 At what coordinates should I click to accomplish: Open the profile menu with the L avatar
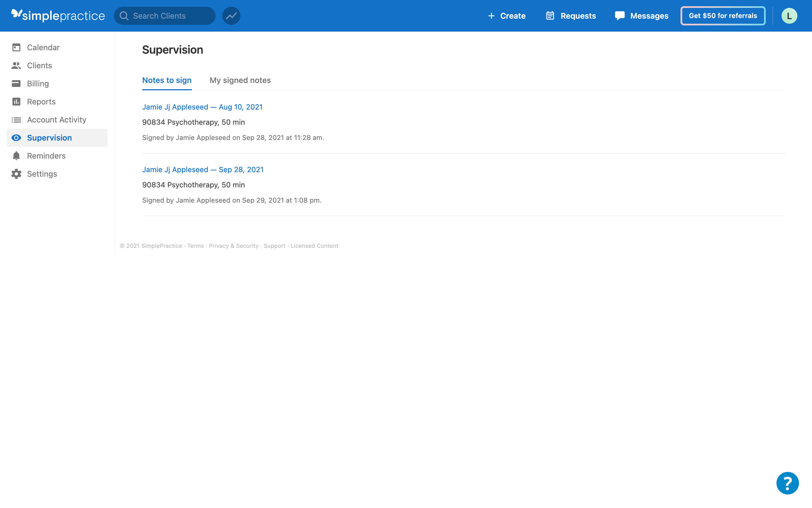(789, 16)
